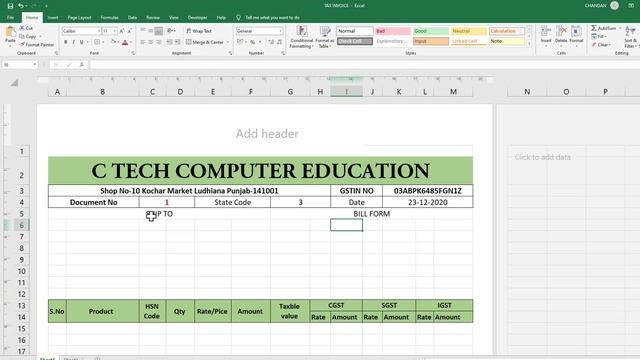Open Conditional Formatting menu
Image resolution: width=640 pixels, height=360 pixels.
[x=302, y=37]
